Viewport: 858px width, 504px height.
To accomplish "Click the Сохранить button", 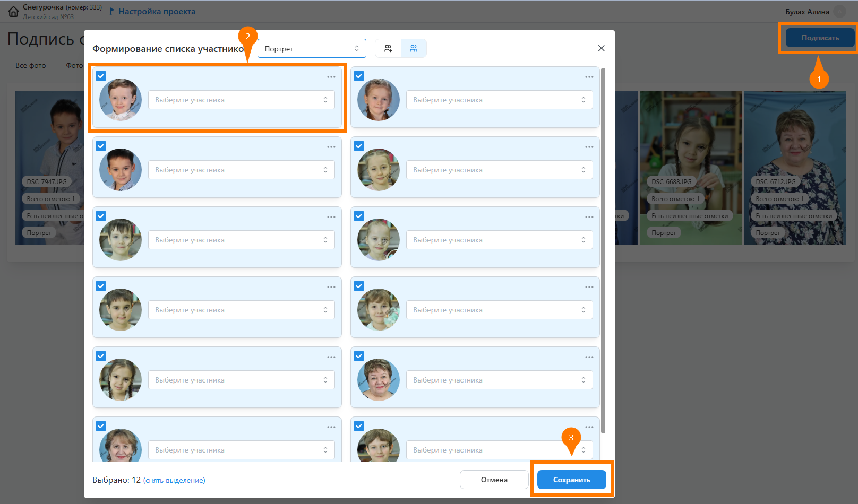I will point(571,480).
